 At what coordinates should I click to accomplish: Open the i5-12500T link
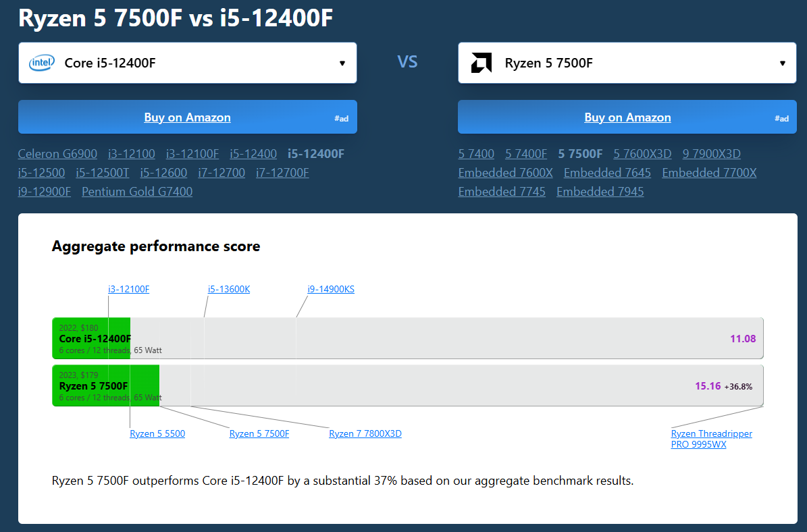[x=103, y=173]
